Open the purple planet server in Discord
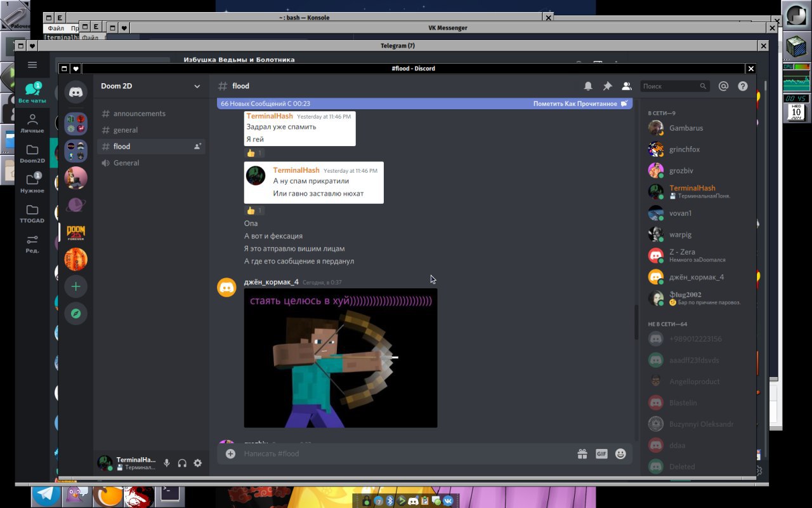Image resolution: width=812 pixels, height=508 pixels. point(75,204)
